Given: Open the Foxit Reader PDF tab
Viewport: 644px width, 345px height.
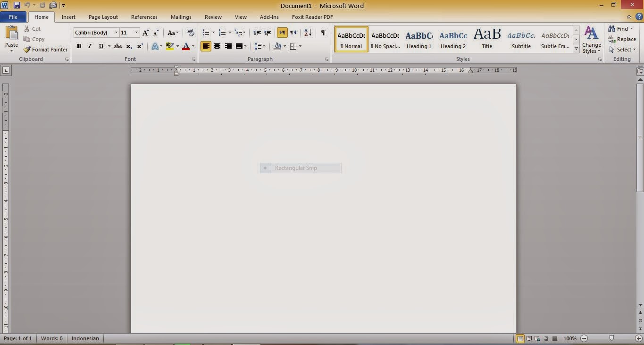Looking at the screenshot, I should click(311, 17).
